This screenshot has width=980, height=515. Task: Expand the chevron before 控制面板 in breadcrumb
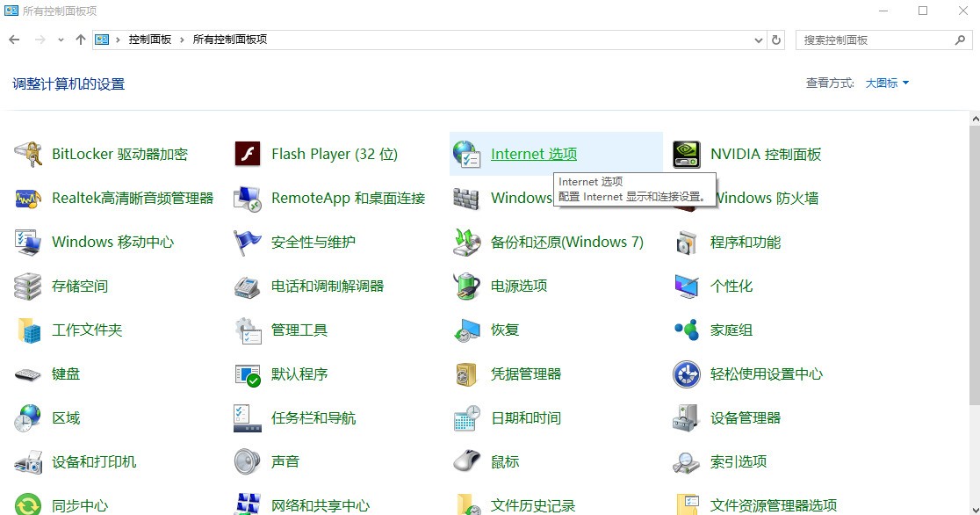pos(118,40)
